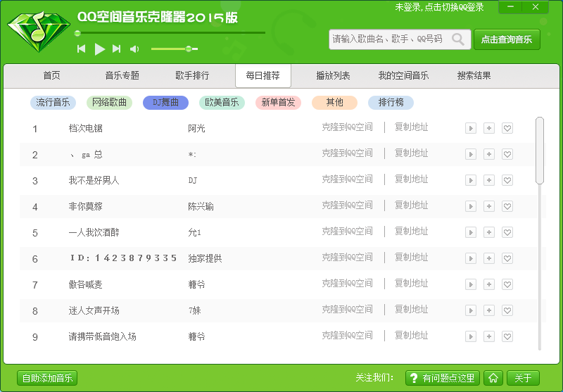Screen dimensions: 563x392
Task: Mute audio with the speaker icon
Action: point(134,49)
